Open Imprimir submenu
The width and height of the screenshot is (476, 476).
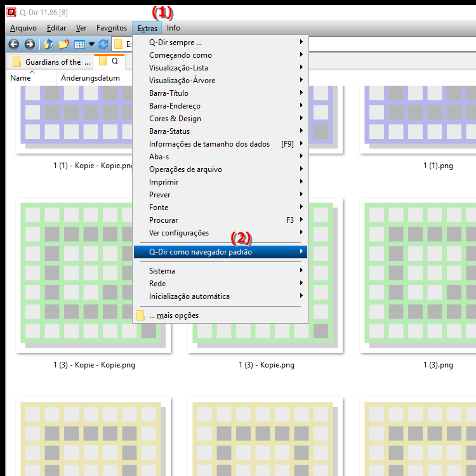220,182
